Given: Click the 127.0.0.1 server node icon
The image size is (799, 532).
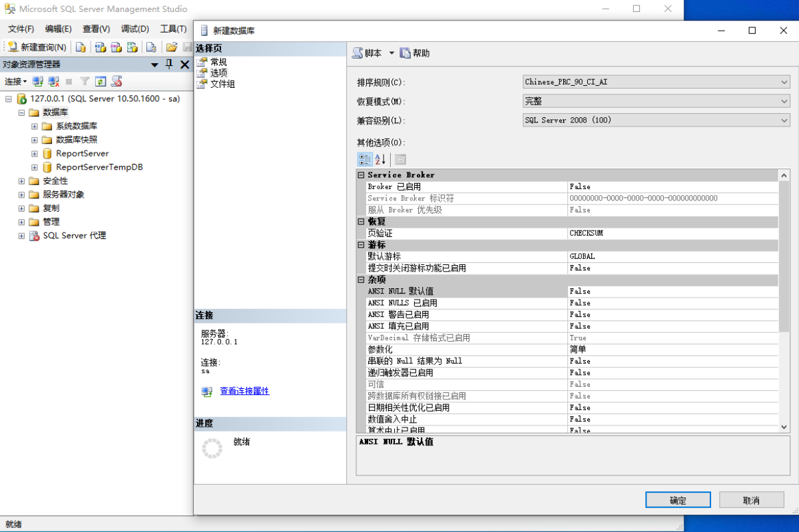Looking at the screenshot, I should 22,99.
